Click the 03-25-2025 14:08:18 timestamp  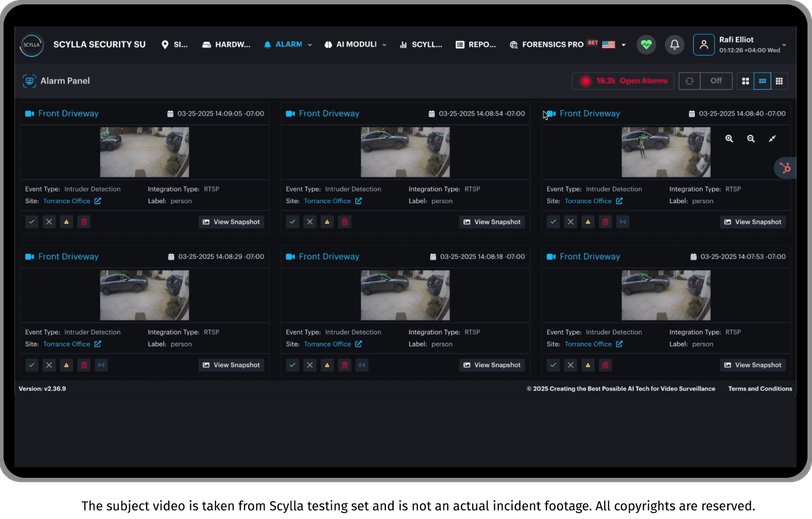pyautogui.click(x=482, y=256)
